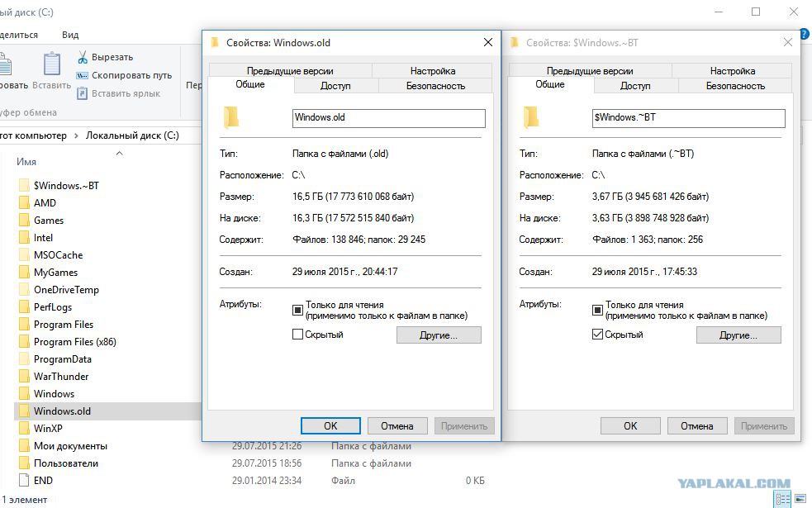
Task: Click the PerfLogs folder icon
Action: 24,307
